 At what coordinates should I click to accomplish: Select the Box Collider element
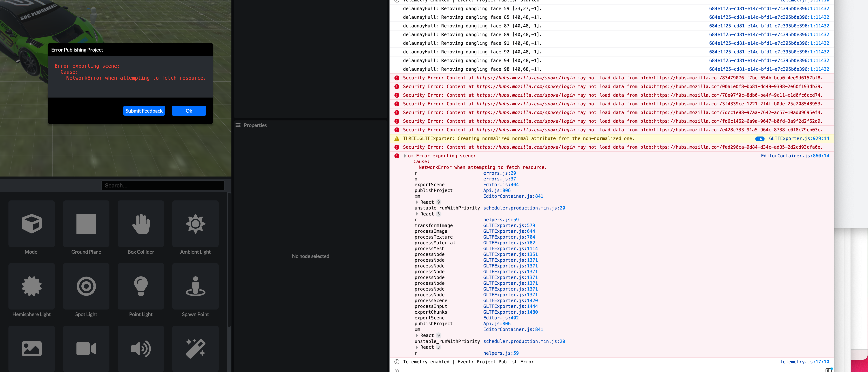click(x=141, y=224)
